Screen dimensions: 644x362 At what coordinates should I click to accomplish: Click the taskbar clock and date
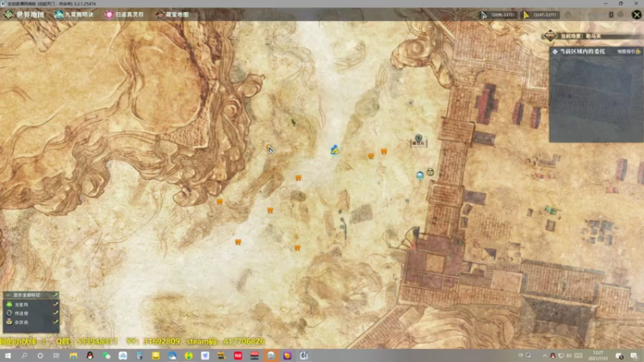coord(597,356)
